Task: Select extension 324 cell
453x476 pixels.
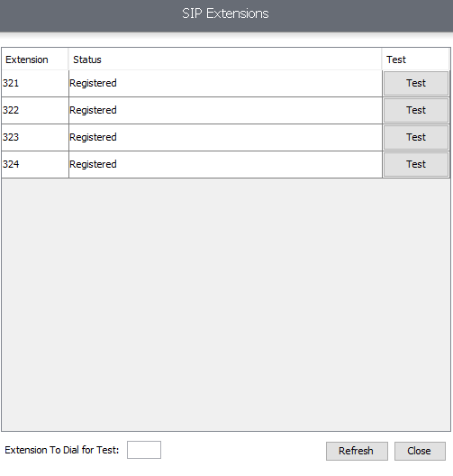Action: (35, 165)
